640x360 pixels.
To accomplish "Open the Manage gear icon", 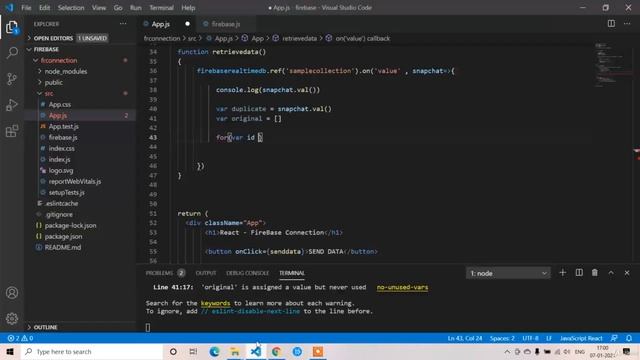I will point(12,318).
